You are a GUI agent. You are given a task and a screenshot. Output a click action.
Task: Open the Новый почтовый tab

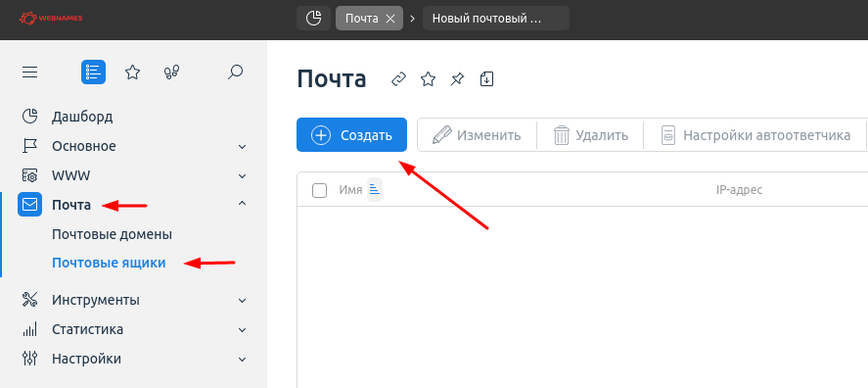495,19
